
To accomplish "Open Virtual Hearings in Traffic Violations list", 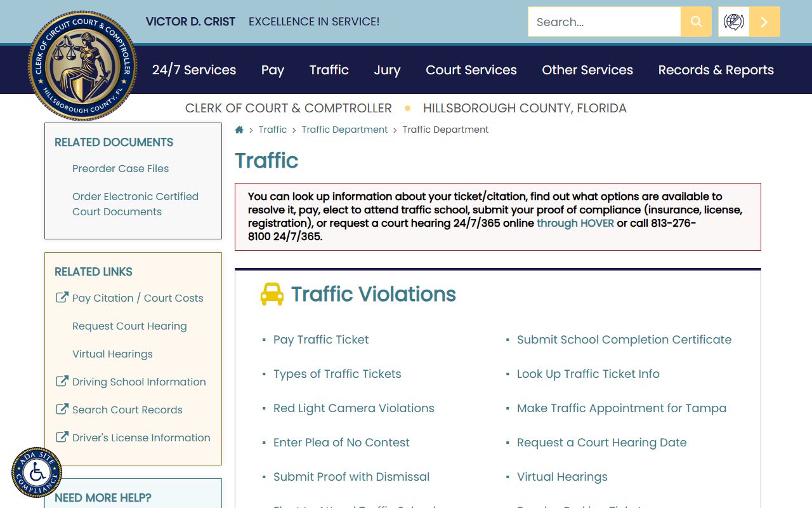I will 562,477.
